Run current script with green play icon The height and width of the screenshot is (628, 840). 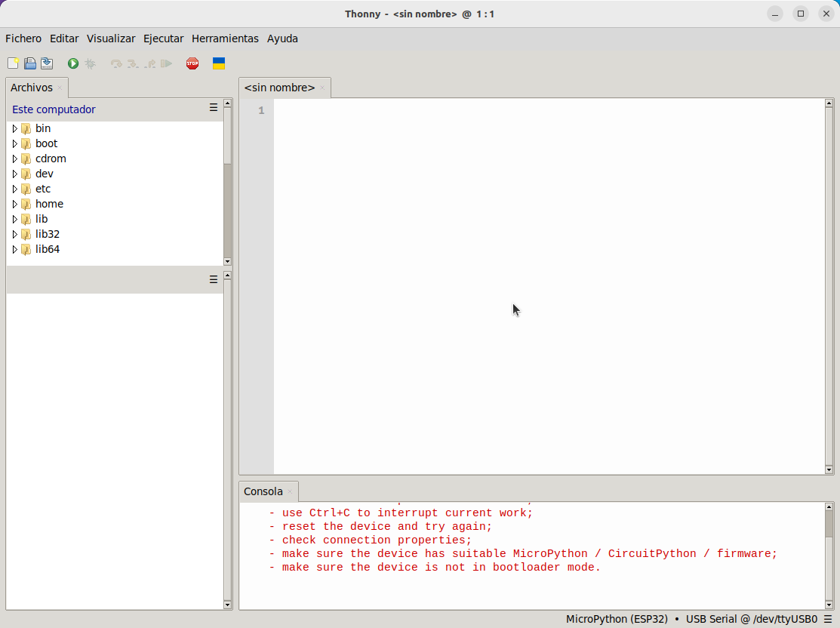73,63
